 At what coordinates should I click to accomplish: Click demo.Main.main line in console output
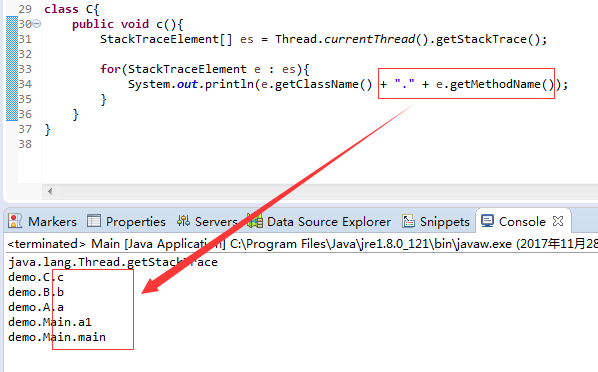tap(57, 337)
